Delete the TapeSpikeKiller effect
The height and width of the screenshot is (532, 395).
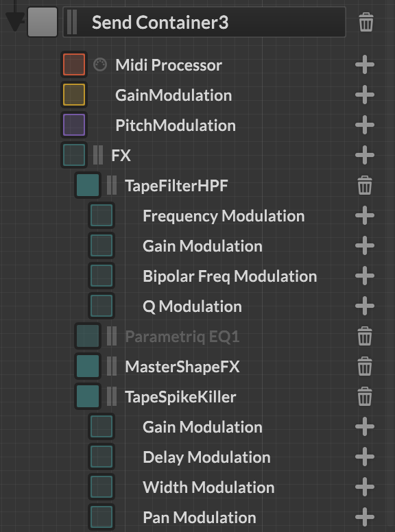point(365,397)
